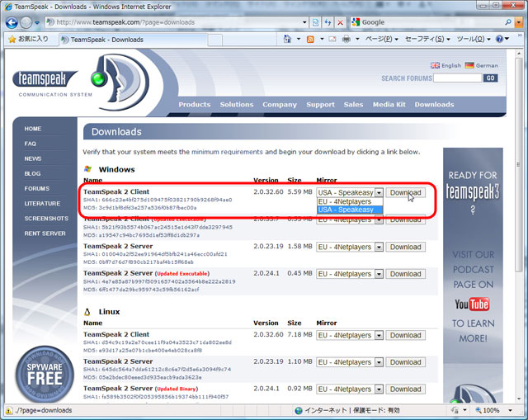Click the compatibility view icon in address bar
The height and width of the screenshot is (420, 528).
pyautogui.click(x=315, y=22)
